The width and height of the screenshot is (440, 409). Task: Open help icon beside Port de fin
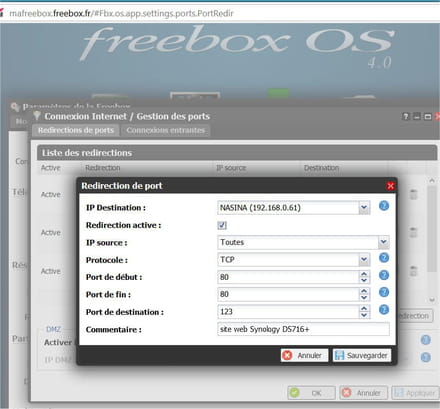click(x=384, y=292)
